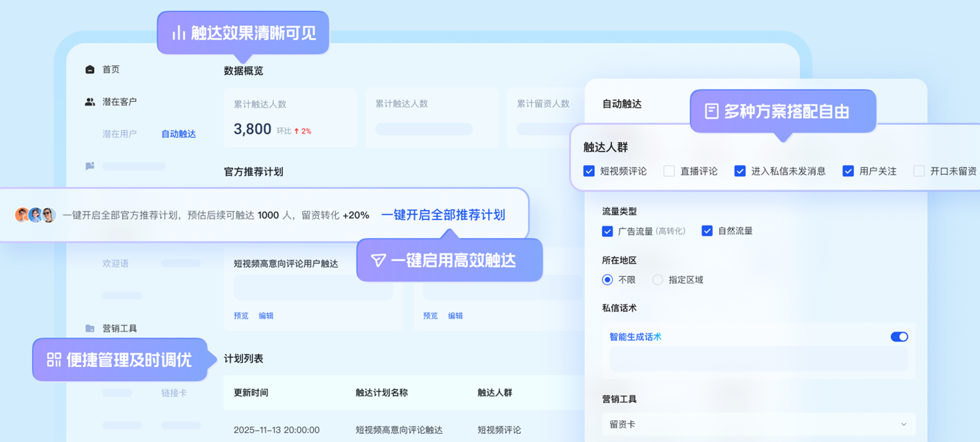This screenshot has width=980, height=442.
Task: Check the 短视频评论 audience checkbox
Action: tap(589, 171)
